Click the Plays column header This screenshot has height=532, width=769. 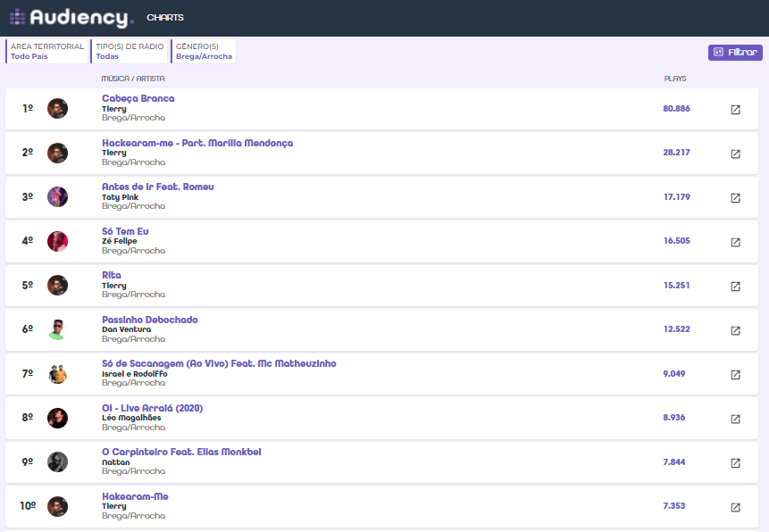675,79
